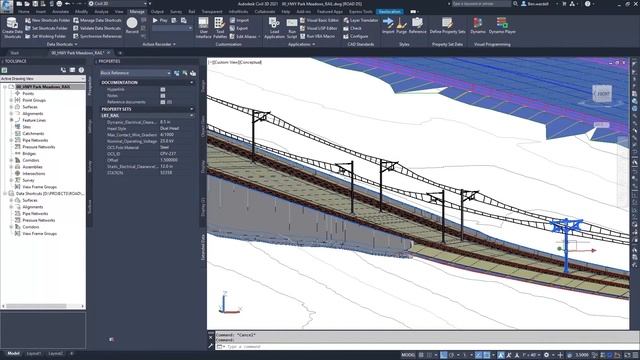Click the Customization Export button
Screen dimensions: 640x360
tap(239, 28)
